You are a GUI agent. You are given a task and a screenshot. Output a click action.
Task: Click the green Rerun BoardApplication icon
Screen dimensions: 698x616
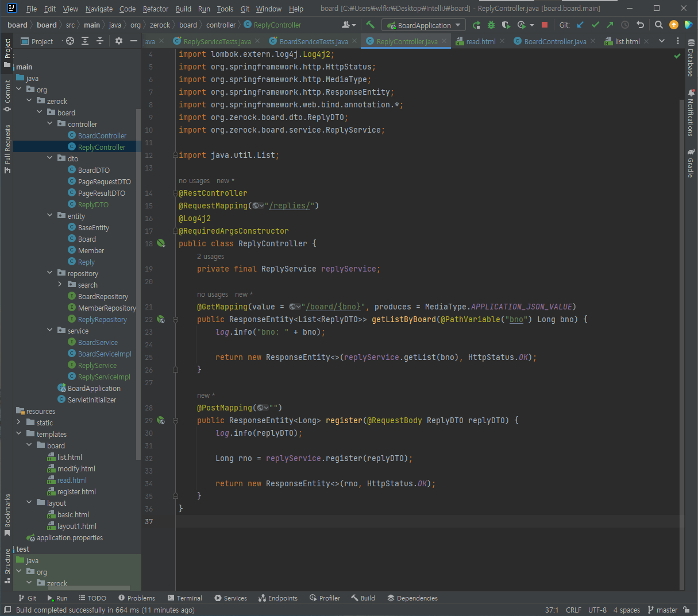click(476, 25)
